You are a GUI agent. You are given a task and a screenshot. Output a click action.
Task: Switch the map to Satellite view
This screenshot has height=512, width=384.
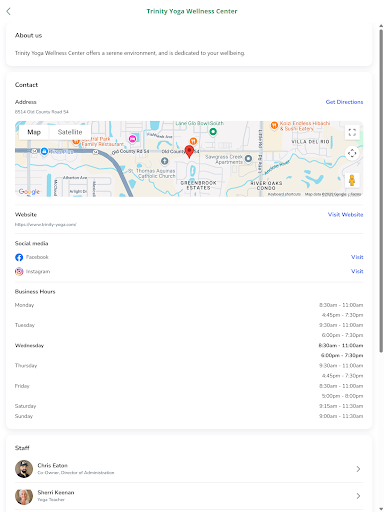(x=70, y=132)
